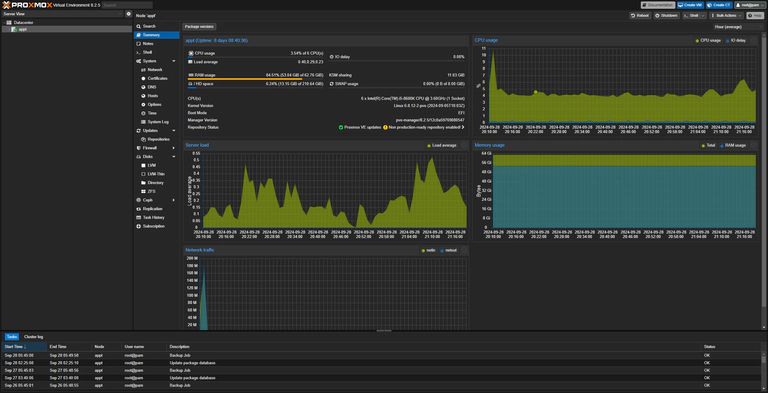Open ZFS grid icon
Screen dimensions: 768x393
[x=144, y=191]
